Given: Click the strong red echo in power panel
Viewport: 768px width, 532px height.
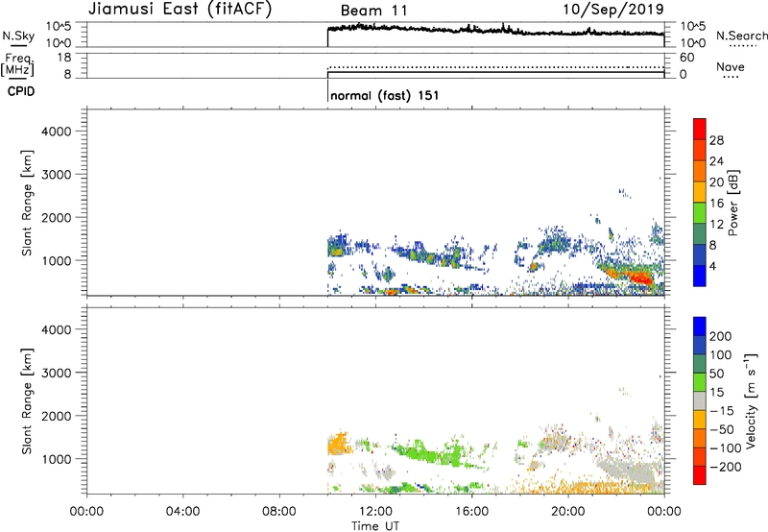Looking at the screenshot, I should pyautogui.click(x=639, y=278).
